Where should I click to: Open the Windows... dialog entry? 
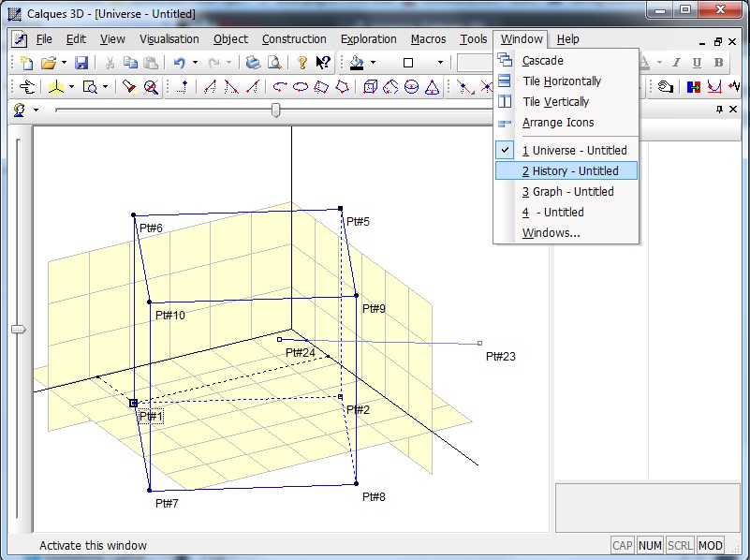[x=551, y=233]
